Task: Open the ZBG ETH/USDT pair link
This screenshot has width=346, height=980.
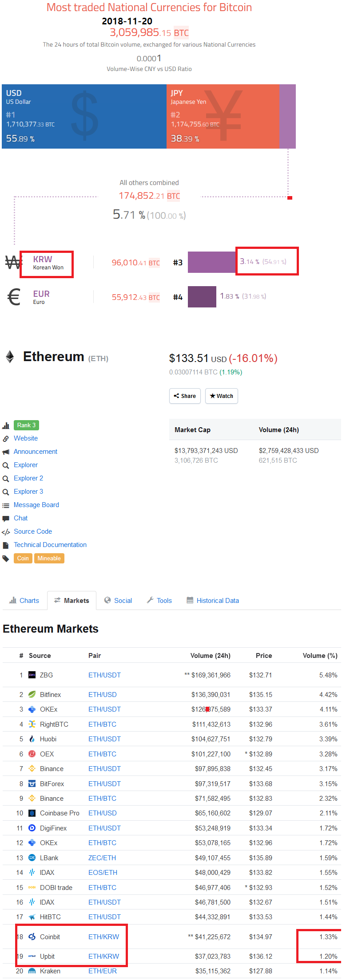Action: tap(104, 675)
